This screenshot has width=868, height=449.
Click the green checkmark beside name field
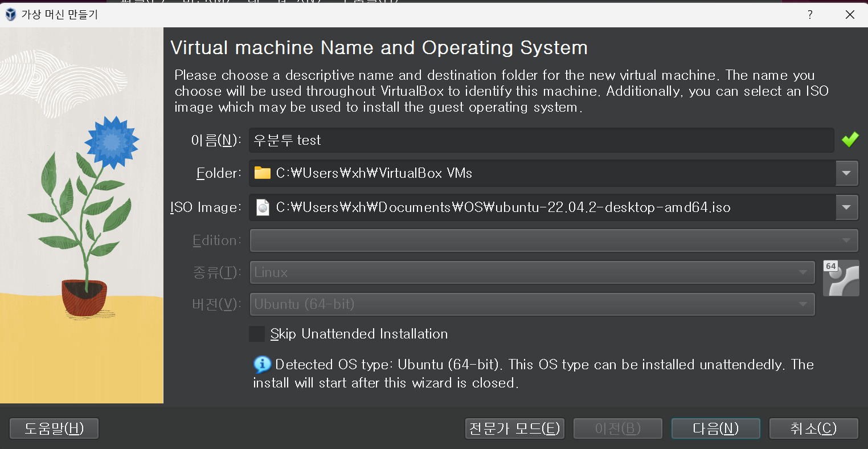pyautogui.click(x=850, y=140)
